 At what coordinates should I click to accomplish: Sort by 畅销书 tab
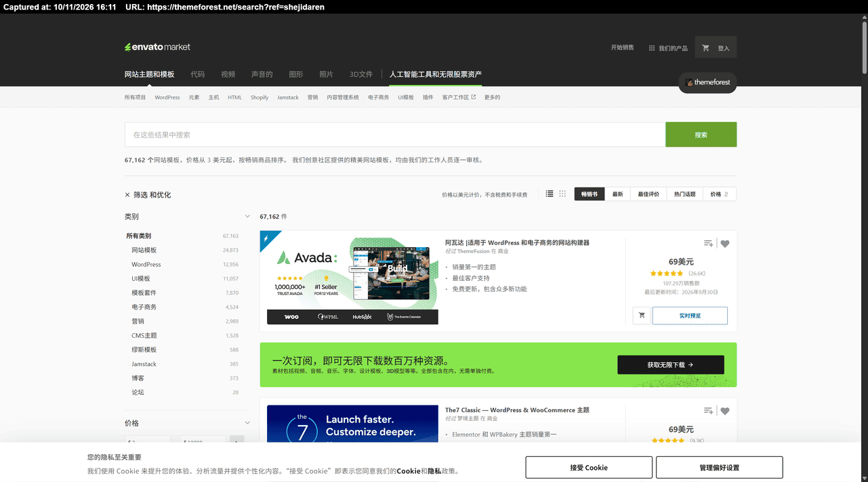(x=590, y=194)
